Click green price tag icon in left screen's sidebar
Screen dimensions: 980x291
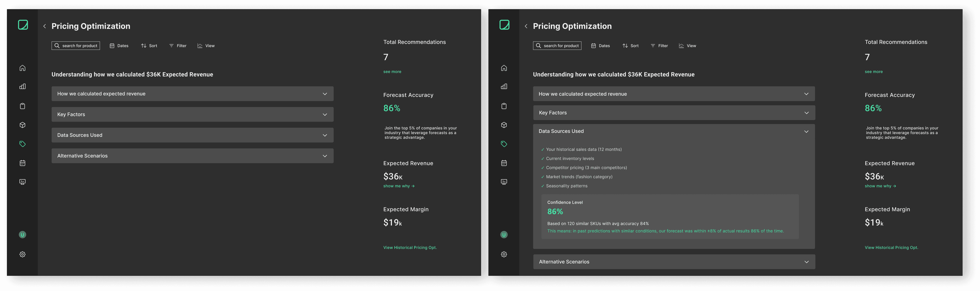click(22, 144)
